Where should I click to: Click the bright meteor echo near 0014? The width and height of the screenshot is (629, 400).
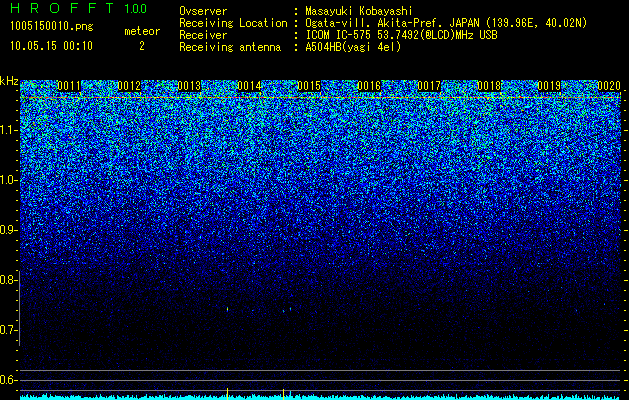(x=227, y=309)
